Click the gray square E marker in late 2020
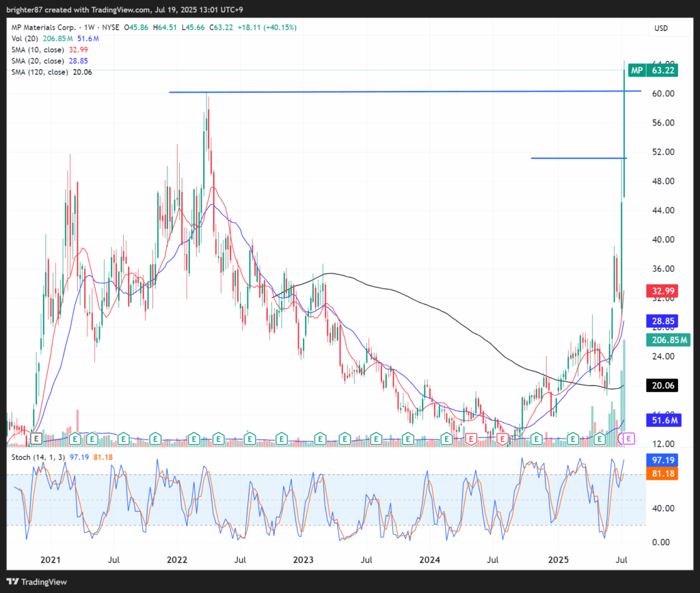700x593 pixels. click(x=36, y=439)
